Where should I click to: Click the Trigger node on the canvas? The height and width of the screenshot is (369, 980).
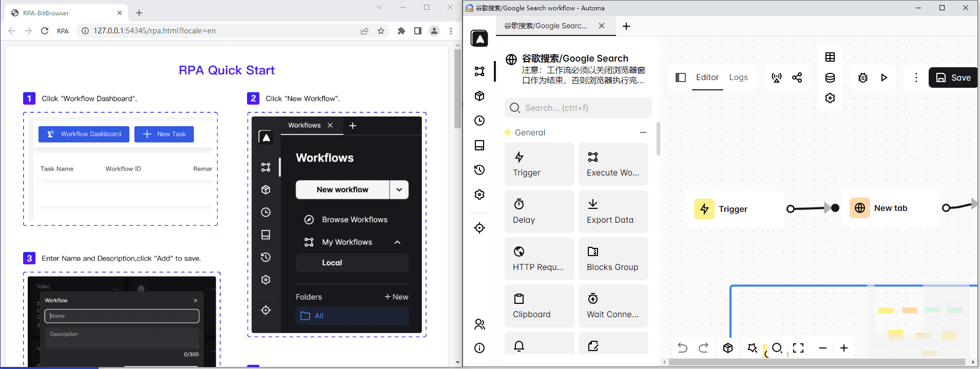coord(733,209)
